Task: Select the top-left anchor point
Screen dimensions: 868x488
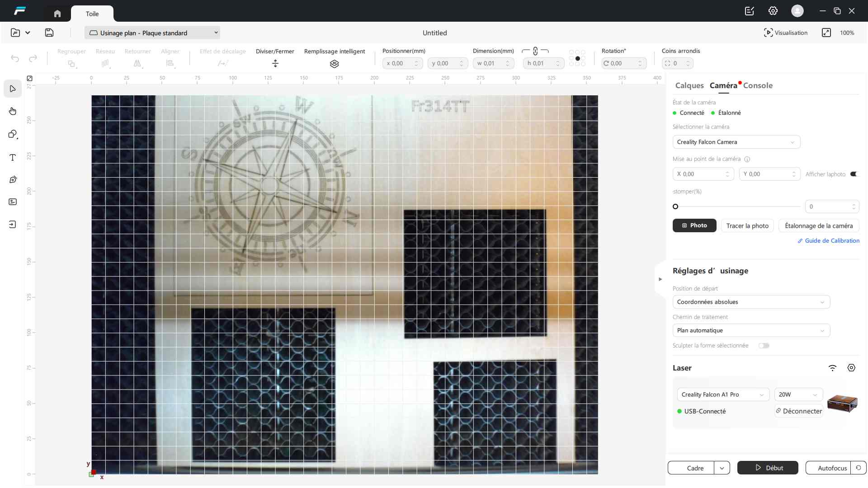Action: [x=571, y=52]
